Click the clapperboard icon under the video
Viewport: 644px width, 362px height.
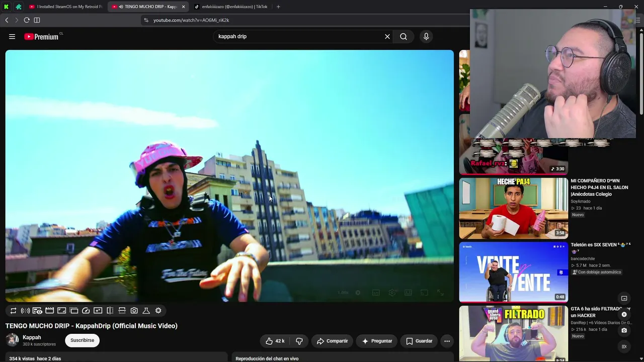tap(49, 311)
